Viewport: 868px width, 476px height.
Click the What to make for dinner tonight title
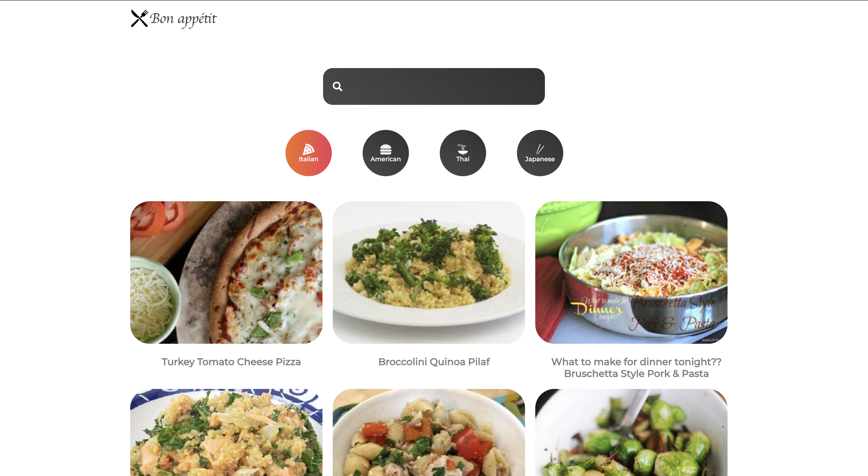(636, 368)
